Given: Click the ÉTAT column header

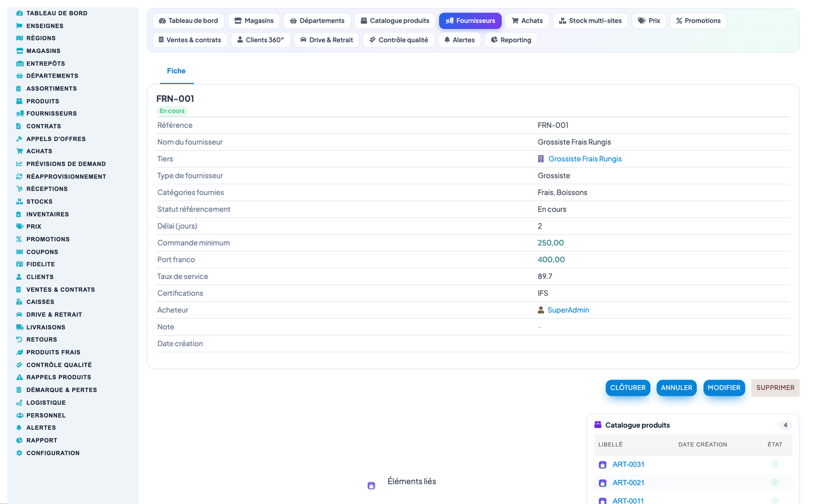Looking at the screenshot, I should (x=774, y=445).
